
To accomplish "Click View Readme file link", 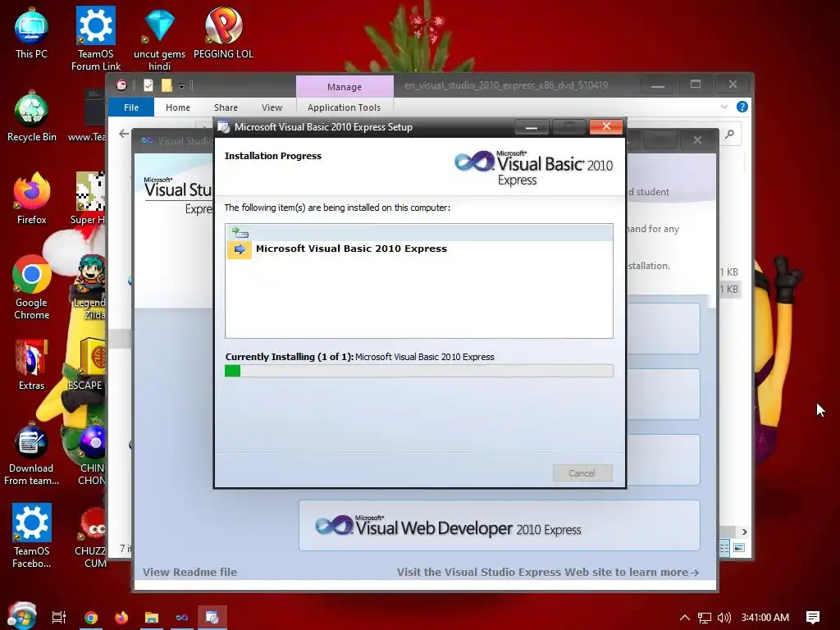I will click(189, 572).
